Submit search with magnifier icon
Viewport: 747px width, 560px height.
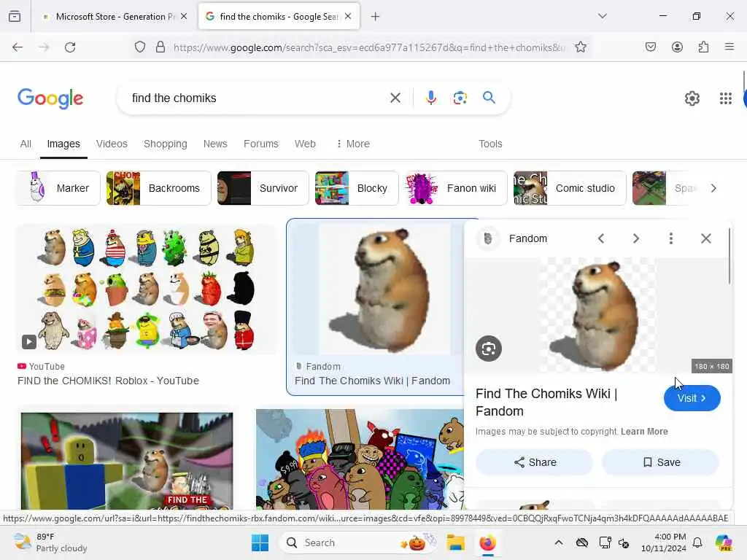click(489, 98)
